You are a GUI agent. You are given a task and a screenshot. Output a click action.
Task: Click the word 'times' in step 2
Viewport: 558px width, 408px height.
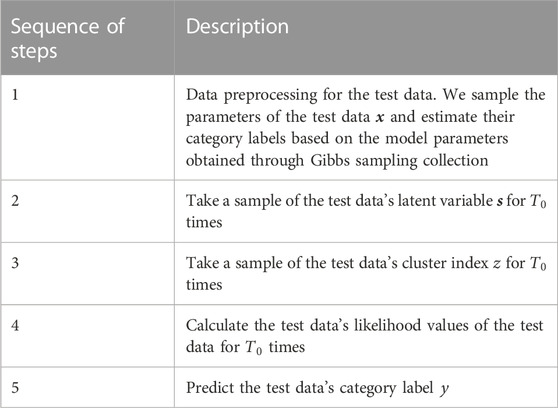(x=204, y=223)
